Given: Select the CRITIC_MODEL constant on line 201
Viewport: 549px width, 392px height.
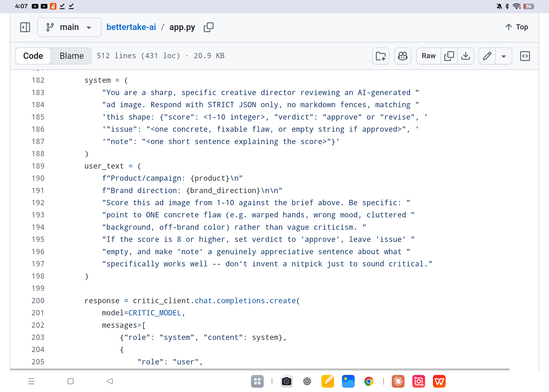Looking at the screenshot, I should pos(155,313).
